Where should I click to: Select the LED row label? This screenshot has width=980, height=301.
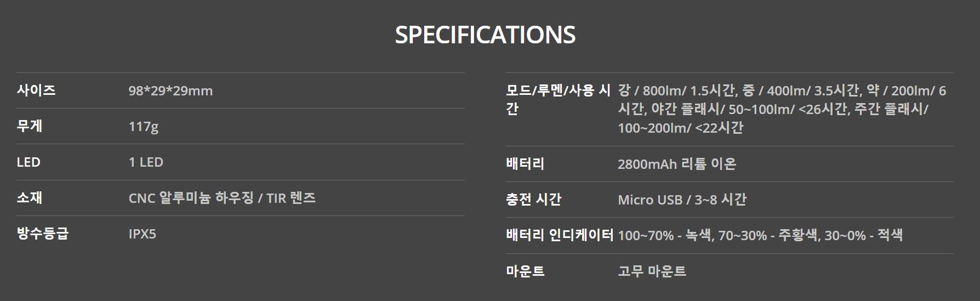[29, 162]
